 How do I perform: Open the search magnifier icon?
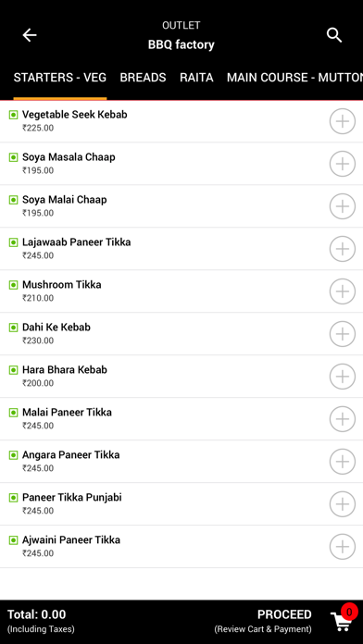tap(334, 35)
